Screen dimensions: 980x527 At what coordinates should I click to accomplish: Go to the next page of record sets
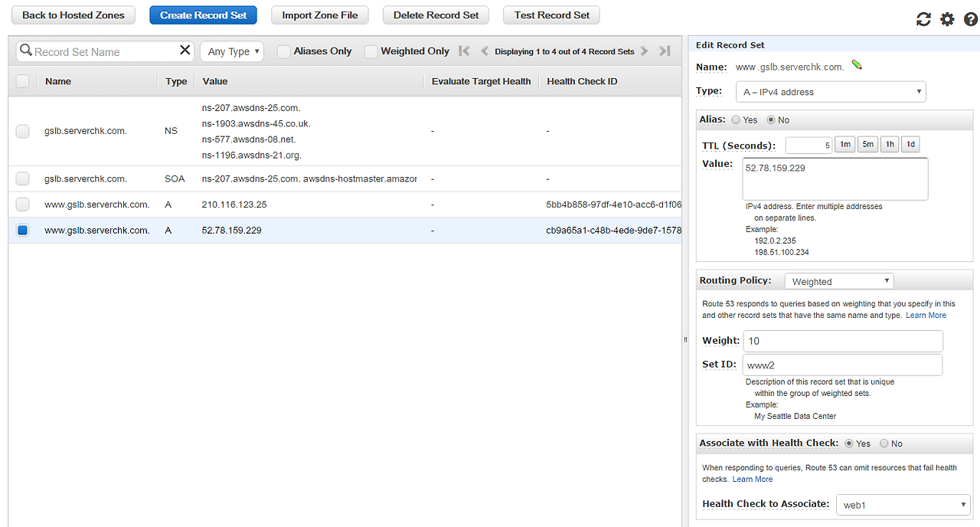[644, 51]
